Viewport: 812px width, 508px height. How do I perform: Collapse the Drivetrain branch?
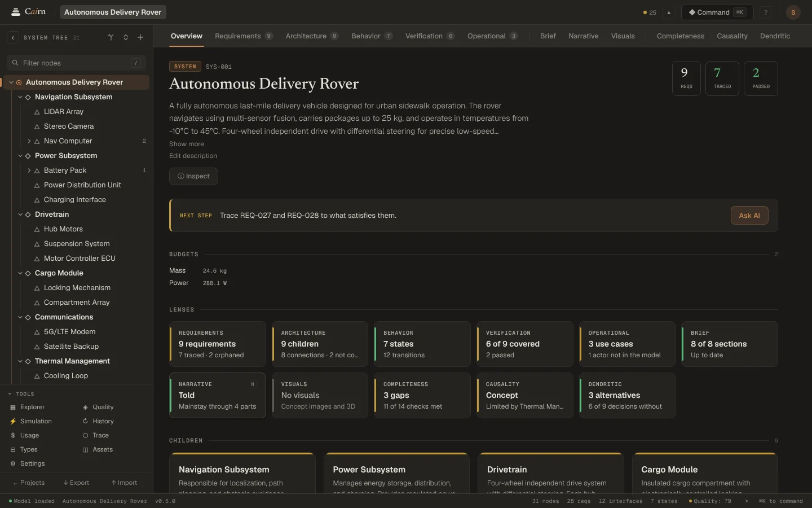coord(20,214)
